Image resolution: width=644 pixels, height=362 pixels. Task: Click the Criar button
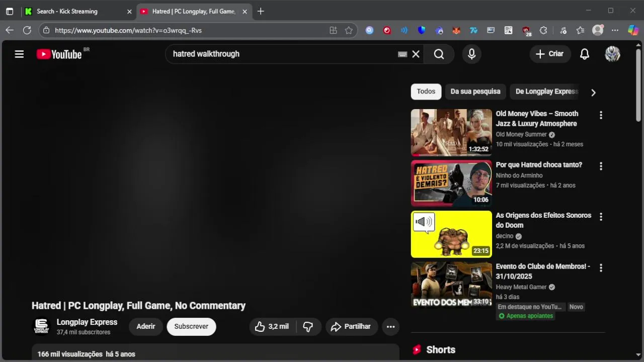tap(550, 54)
